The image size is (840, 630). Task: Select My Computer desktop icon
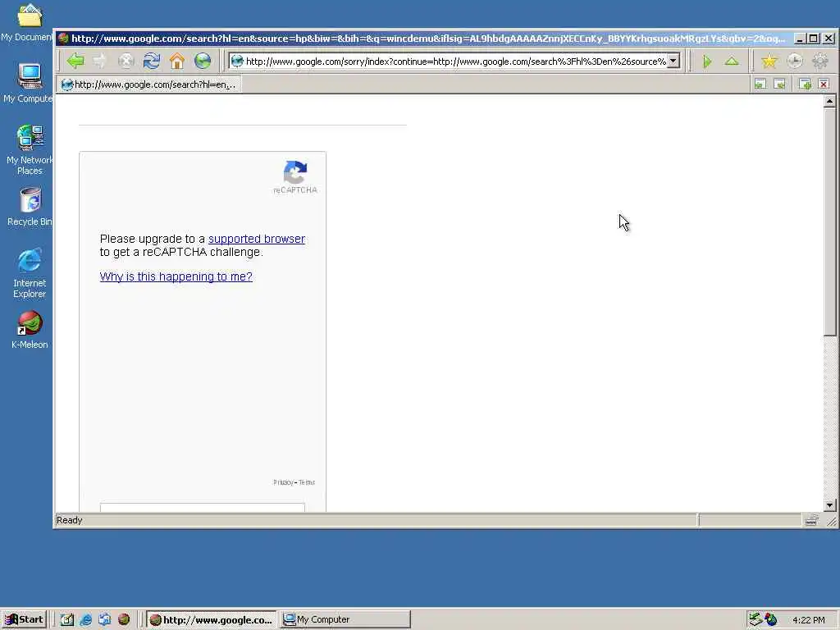coord(29,83)
